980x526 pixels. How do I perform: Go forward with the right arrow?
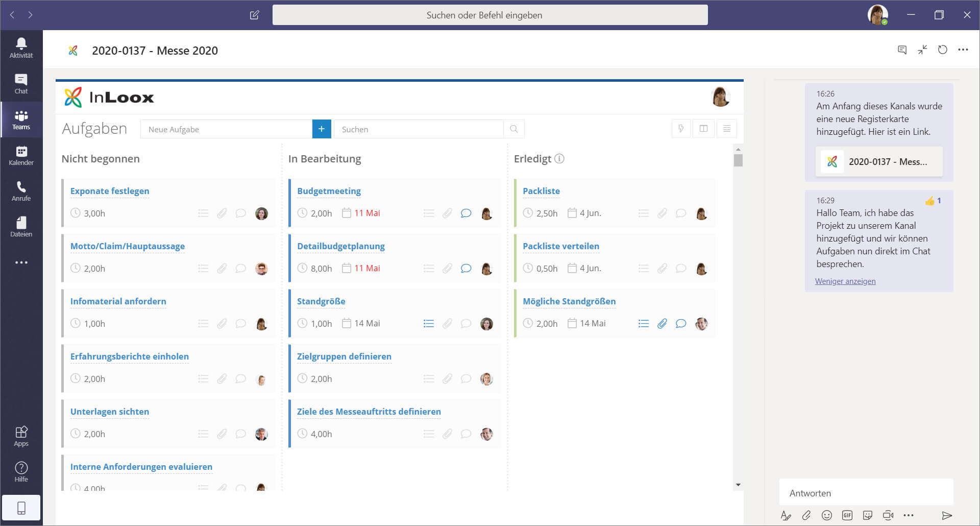click(x=30, y=15)
